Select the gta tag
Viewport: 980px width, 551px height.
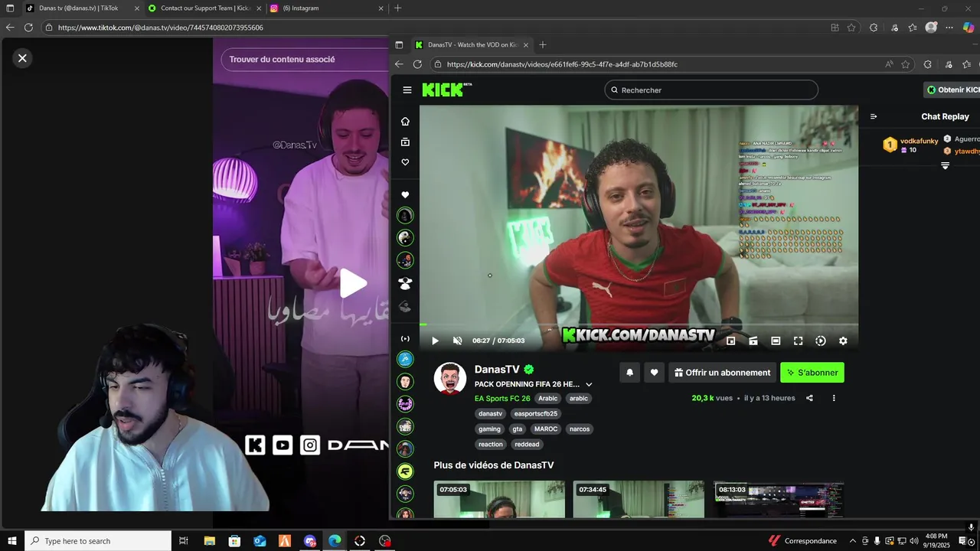[x=518, y=429]
